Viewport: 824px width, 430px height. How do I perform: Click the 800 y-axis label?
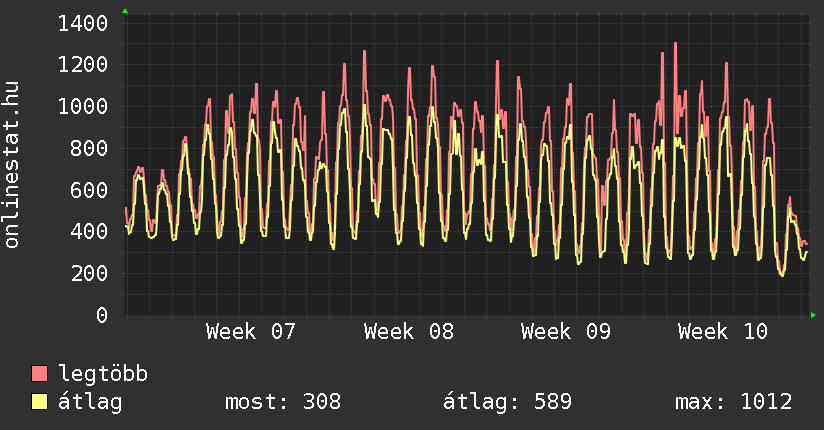pos(90,148)
